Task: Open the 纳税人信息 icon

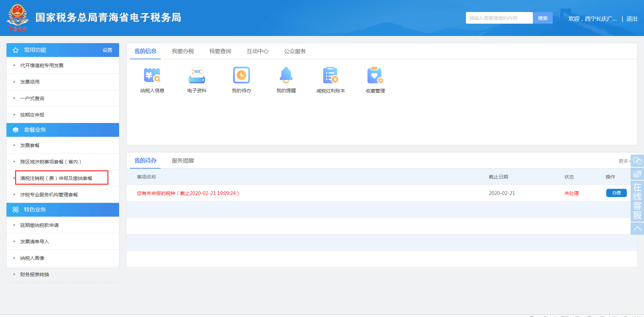Action: pyautogui.click(x=152, y=75)
